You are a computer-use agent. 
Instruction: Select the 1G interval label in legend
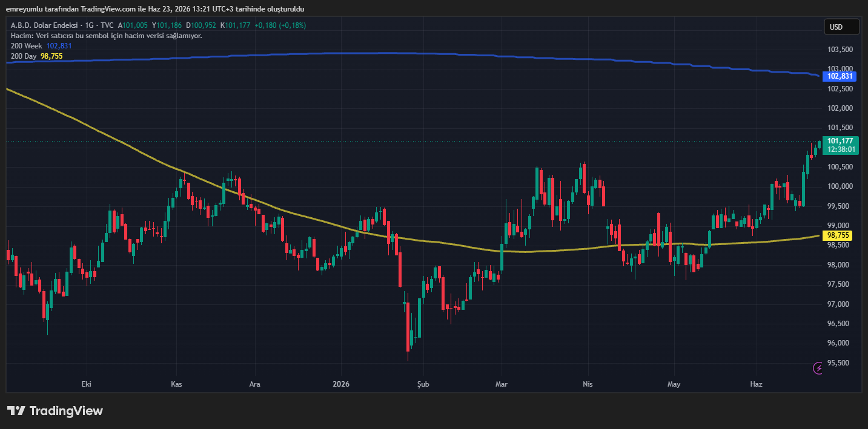[90, 25]
